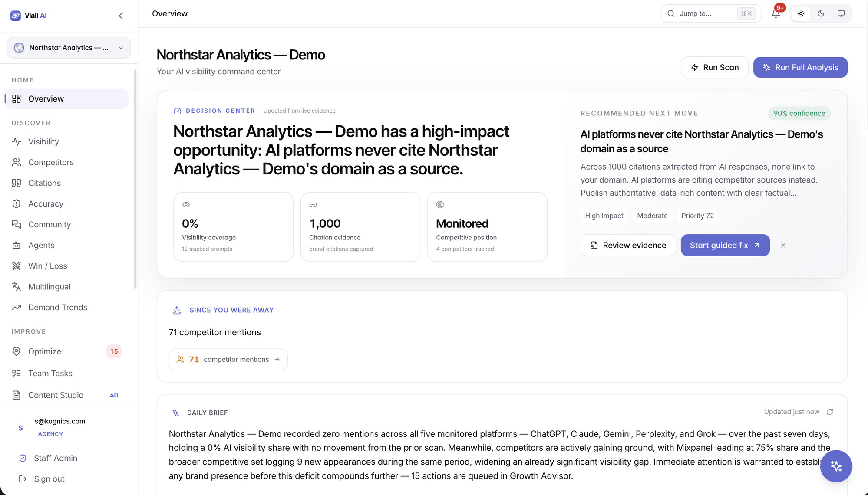Click the Multilingual translate icon
The height and width of the screenshot is (495, 868).
pos(17,287)
